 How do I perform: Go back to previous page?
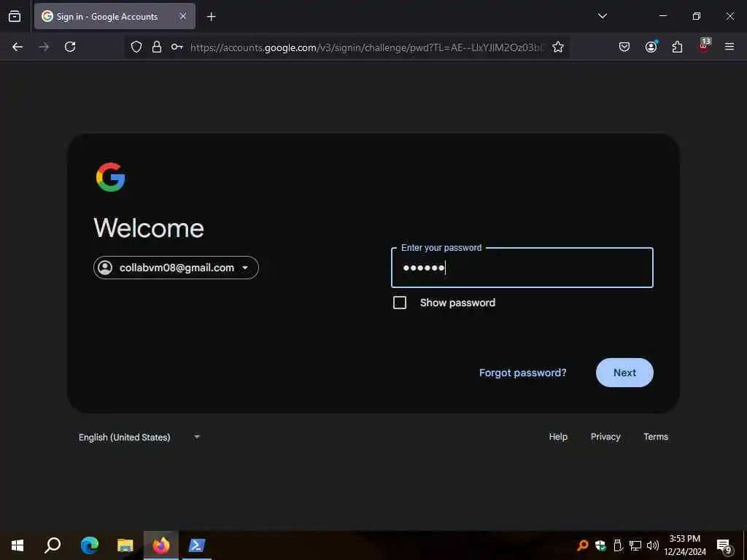click(x=18, y=47)
